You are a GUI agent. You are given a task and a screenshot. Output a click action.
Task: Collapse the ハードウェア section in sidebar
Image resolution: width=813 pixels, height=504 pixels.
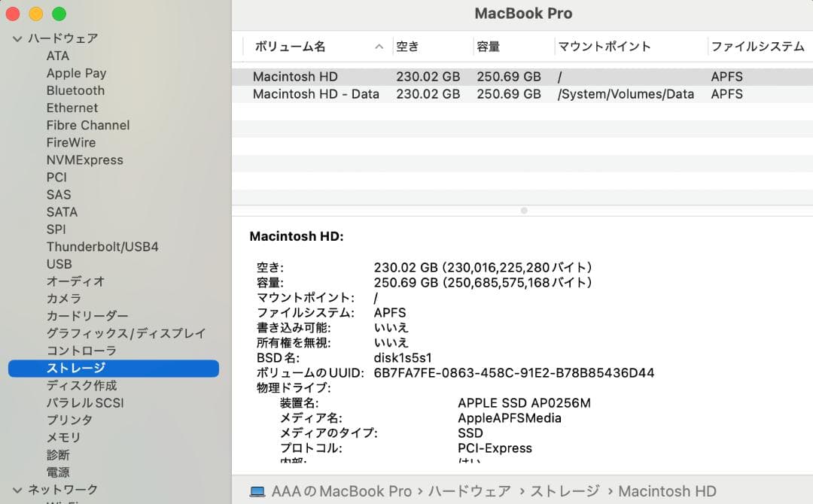[17, 39]
